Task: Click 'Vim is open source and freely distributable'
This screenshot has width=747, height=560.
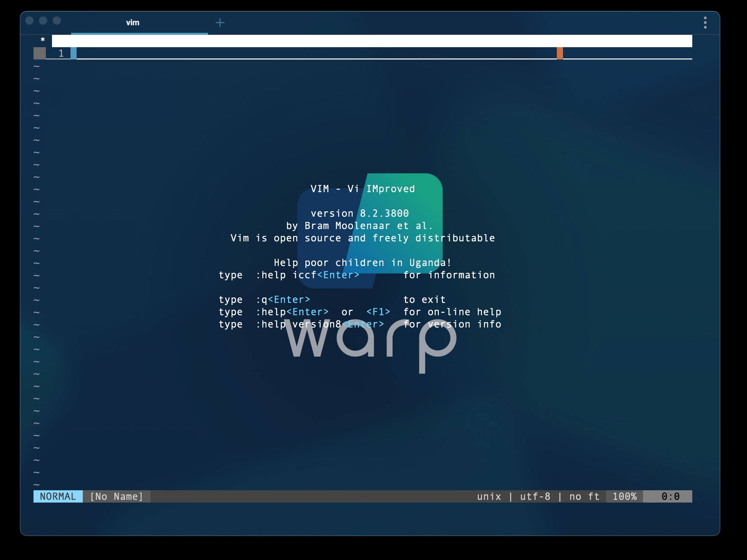Action: 363,238
